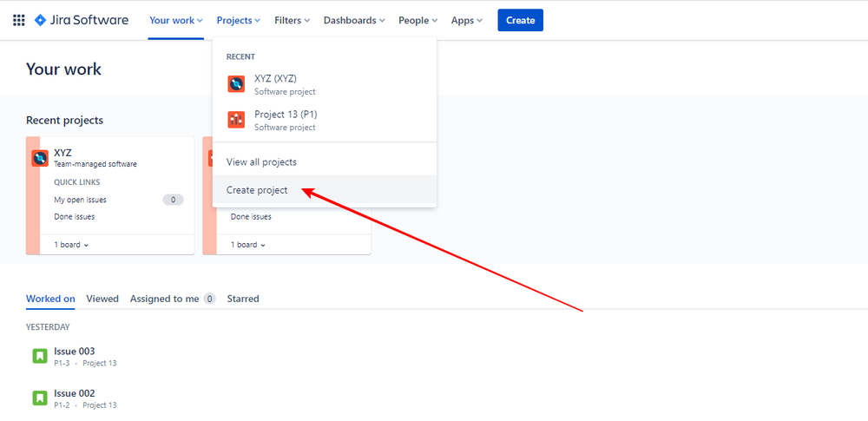This screenshot has height=421, width=868.
Task: Select XYZ (XYZ) from recent projects
Action: 325,84
